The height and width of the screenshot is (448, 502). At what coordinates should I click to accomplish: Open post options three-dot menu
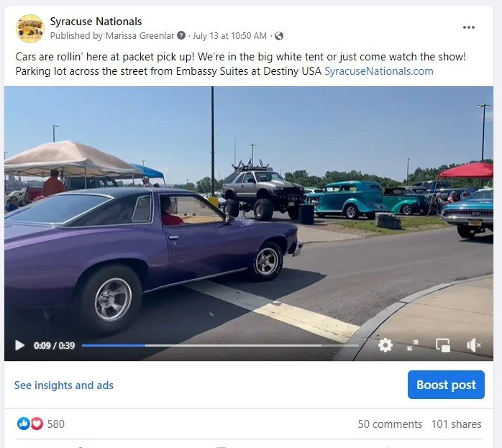coord(469,27)
